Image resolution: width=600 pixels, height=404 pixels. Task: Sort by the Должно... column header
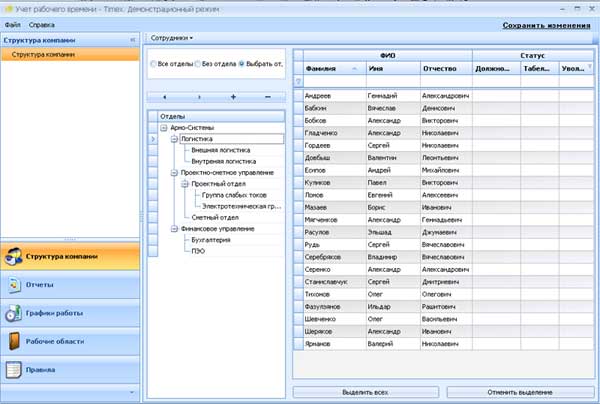point(497,69)
